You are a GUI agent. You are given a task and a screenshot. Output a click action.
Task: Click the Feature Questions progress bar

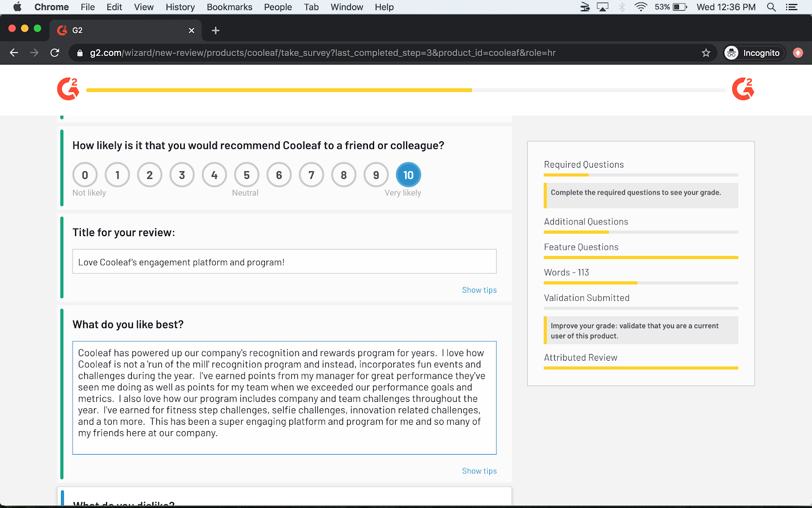[x=641, y=258]
